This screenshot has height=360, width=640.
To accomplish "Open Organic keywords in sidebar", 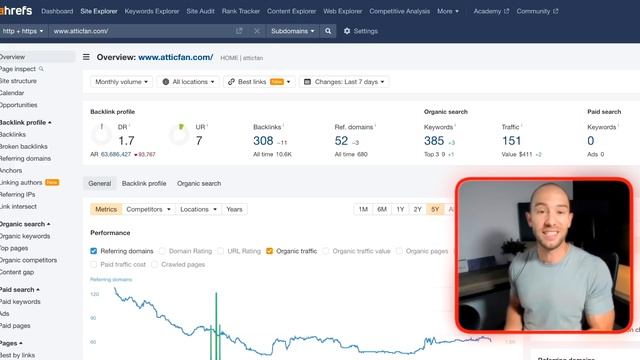I will point(25,236).
